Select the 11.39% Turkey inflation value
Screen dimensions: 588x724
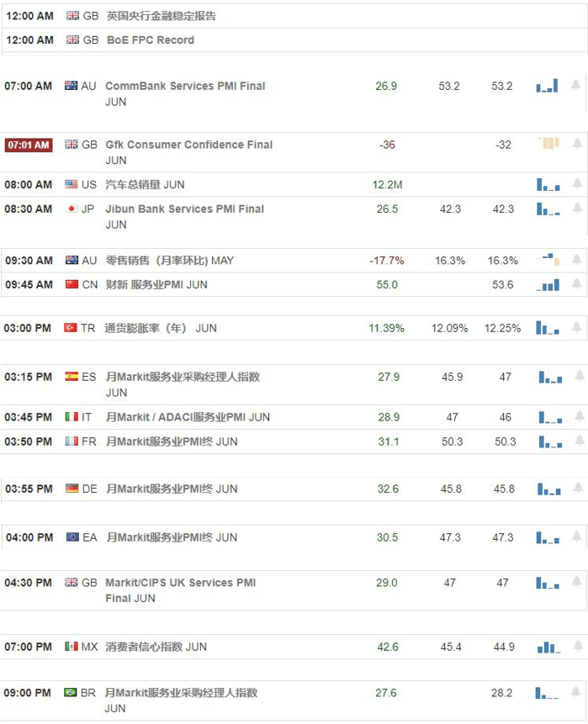pos(387,328)
